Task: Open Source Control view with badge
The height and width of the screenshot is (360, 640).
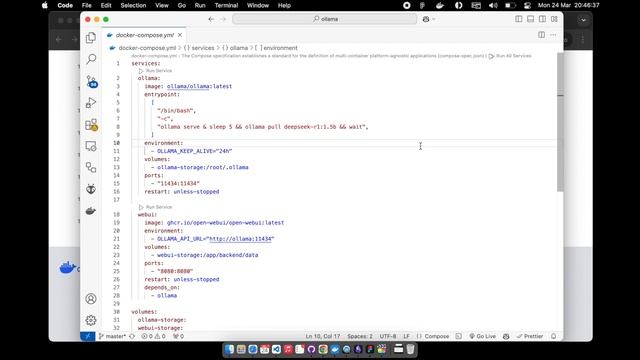Action: tap(91, 81)
